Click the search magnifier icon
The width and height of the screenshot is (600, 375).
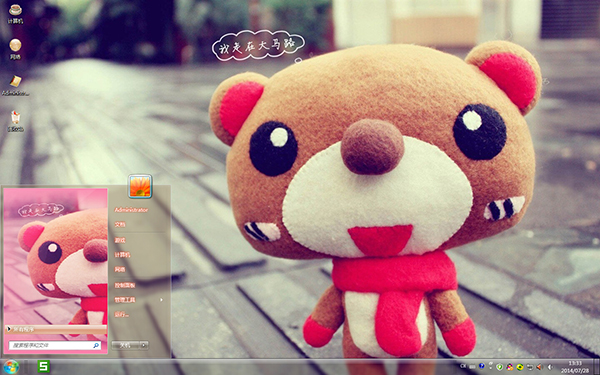[x=96, y=345]
